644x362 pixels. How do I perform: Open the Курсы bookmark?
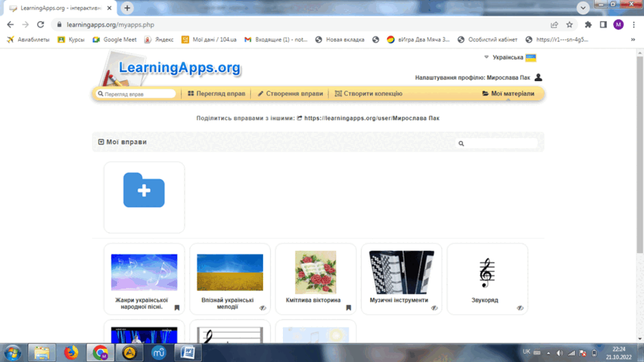[x=71, y=40]
